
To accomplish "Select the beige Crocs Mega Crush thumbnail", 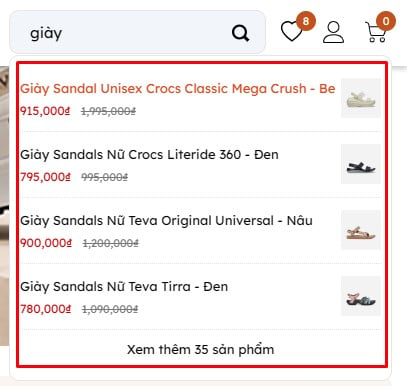I will [x=361, y=98].
